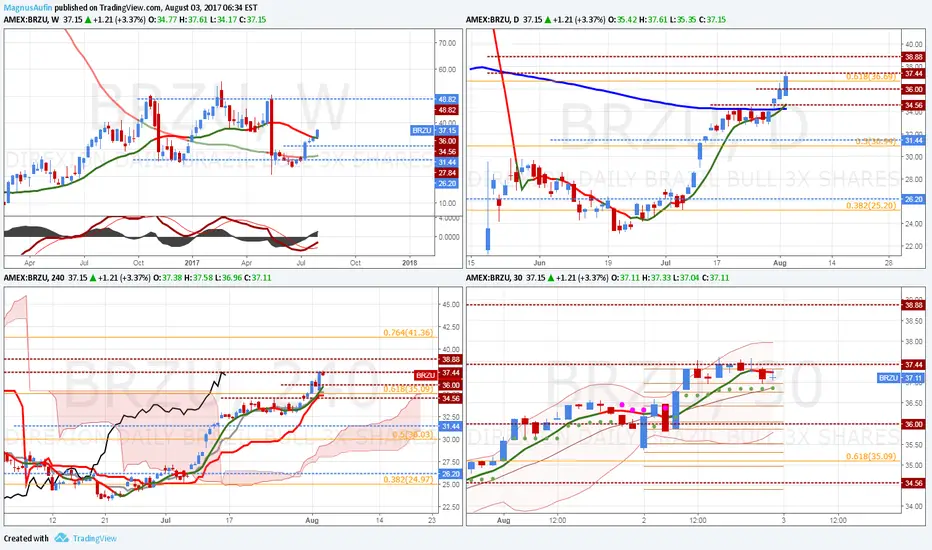
Task: Click the 38.88 red label on 30 chart
Action: 914,305
